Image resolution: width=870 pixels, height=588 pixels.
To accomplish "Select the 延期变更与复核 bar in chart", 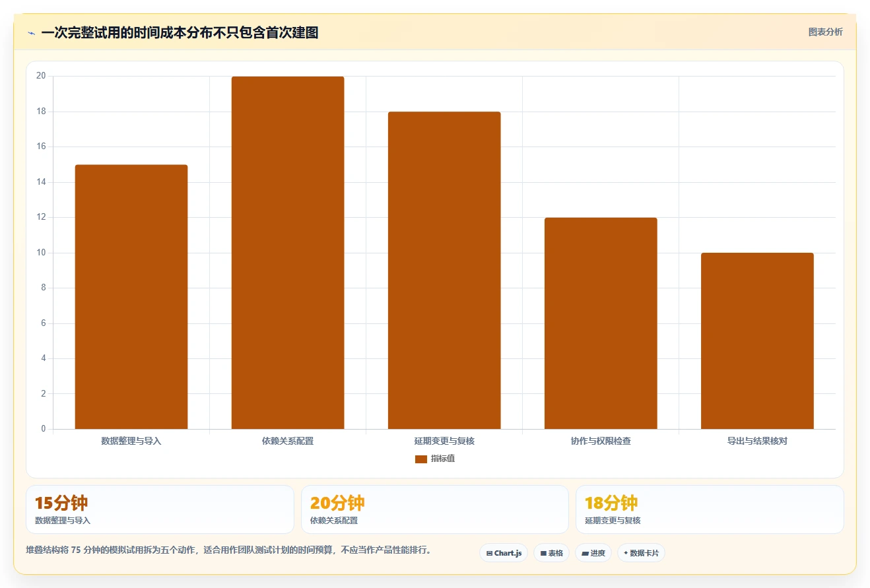I will [444, 271].
